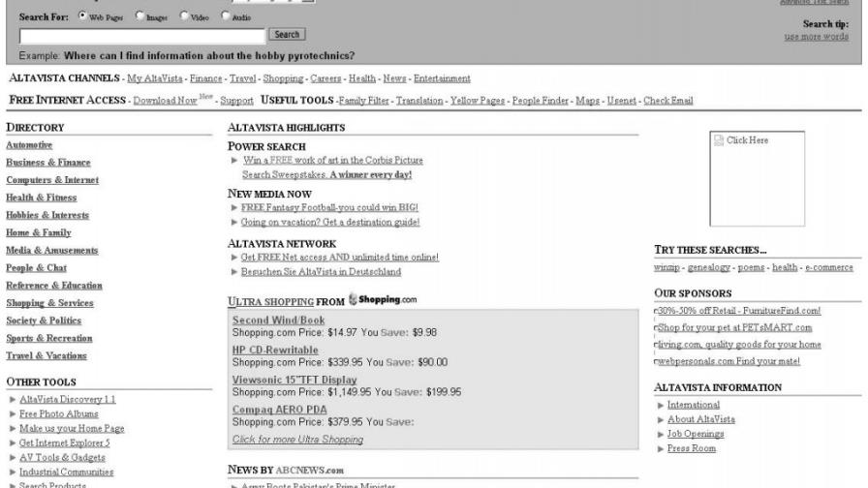Click the arrow bullet beside Get Internet Explorer 5

[13, 442]
